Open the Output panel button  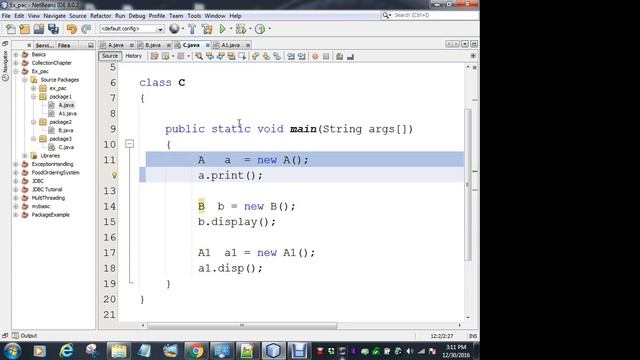(24, 336)
